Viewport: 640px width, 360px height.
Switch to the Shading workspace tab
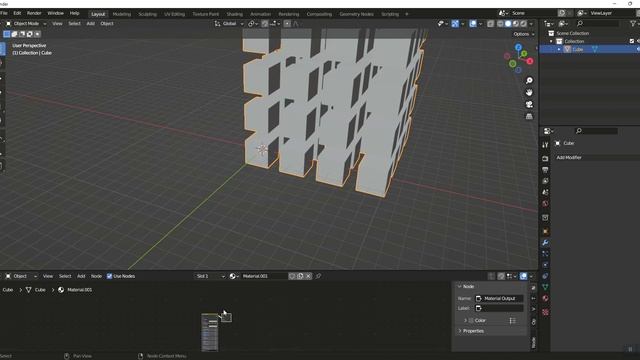pyautogui.click(x=235, y=14)
